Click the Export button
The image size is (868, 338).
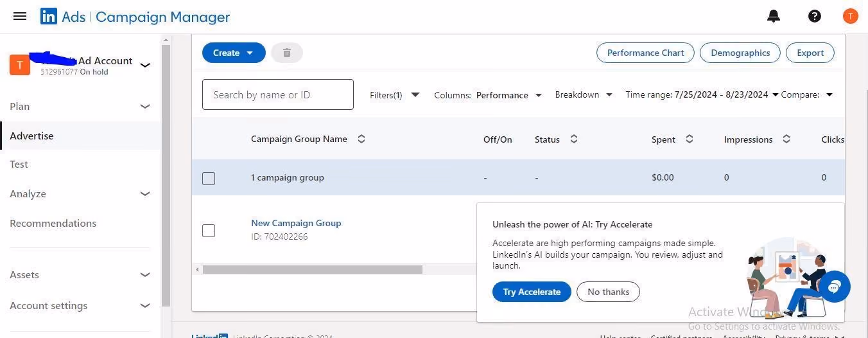tap(810, 53)
